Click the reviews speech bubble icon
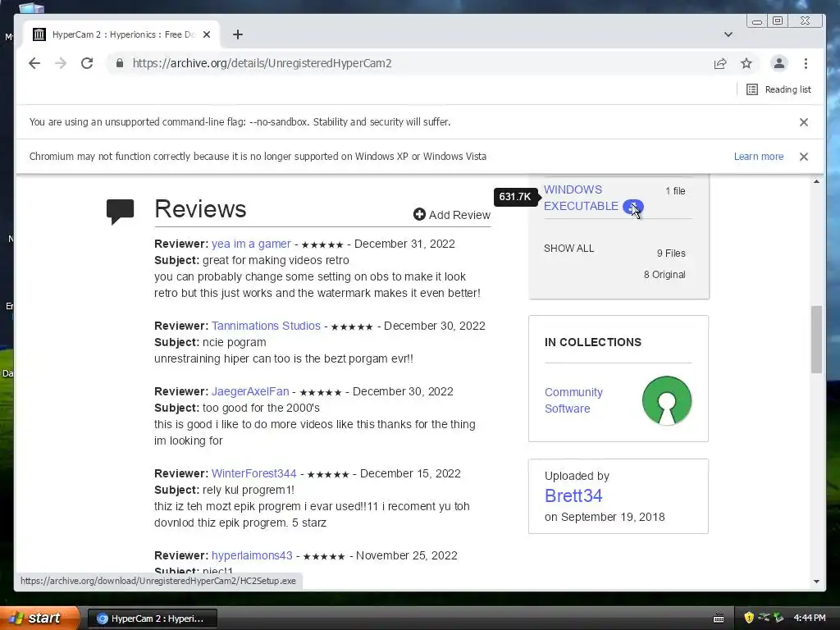 coord(120,212)
